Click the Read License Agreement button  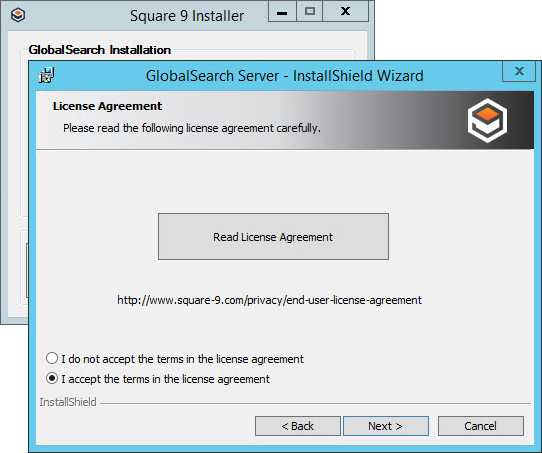click(x=273, y=236)
